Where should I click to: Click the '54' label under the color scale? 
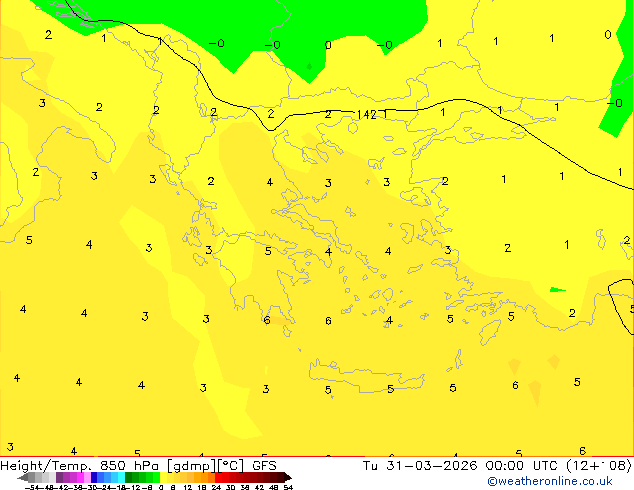coord(288,487)
